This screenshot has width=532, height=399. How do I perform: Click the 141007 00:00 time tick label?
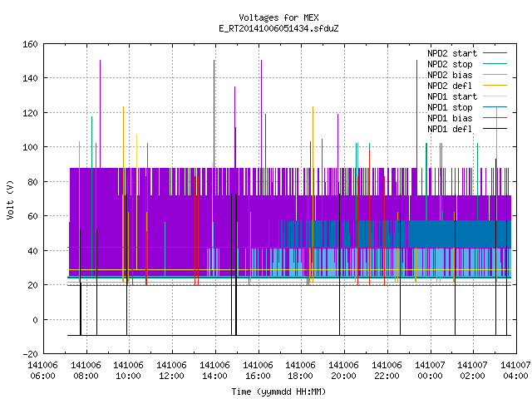pos(430,370)
